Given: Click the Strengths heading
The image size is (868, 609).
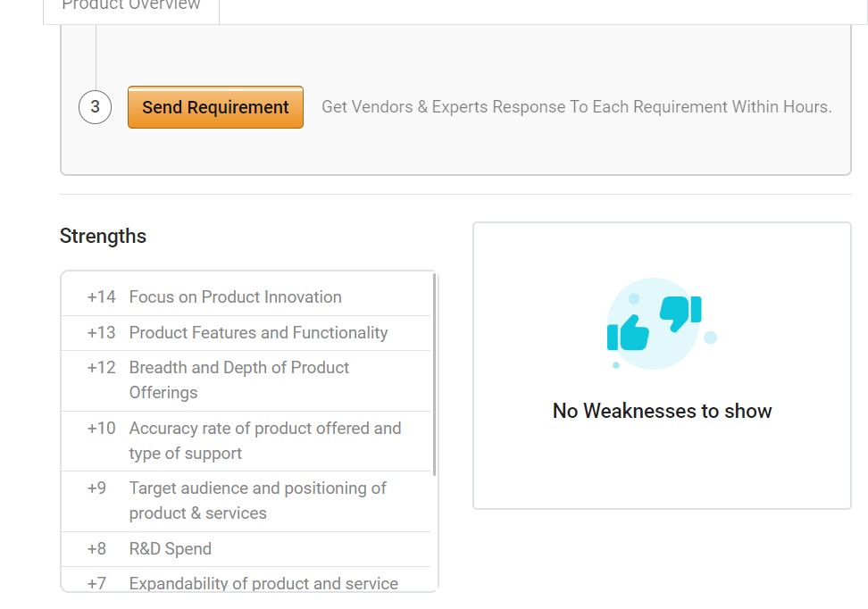Looking at the screenshot, I should [103, 236].
